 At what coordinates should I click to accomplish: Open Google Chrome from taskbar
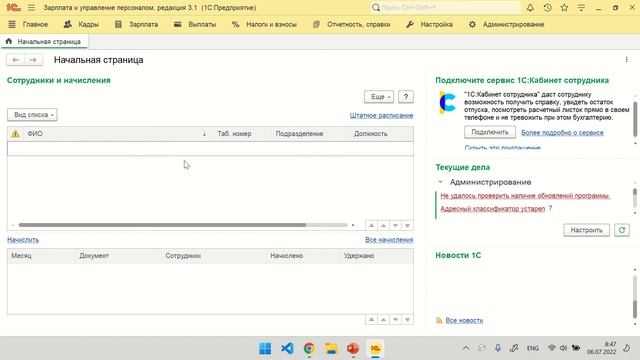309,349
